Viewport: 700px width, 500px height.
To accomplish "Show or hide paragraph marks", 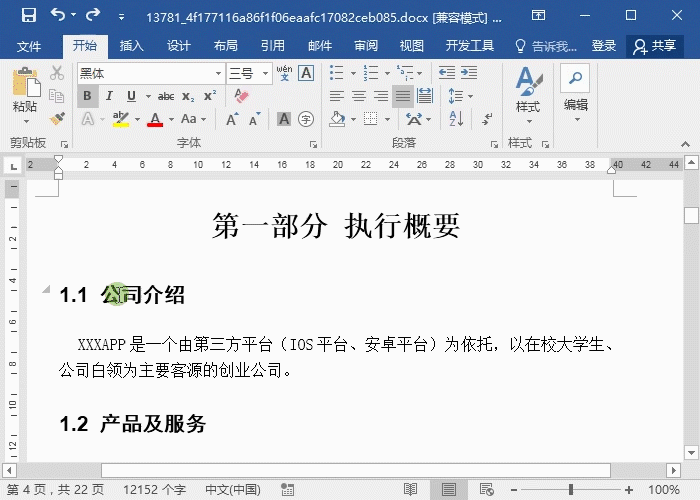I will point(488,119).
